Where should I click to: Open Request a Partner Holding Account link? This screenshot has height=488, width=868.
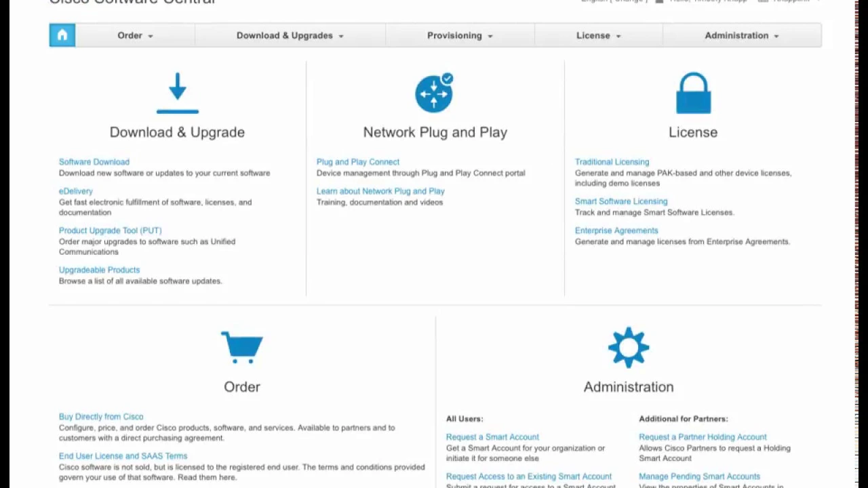tap(703, 437)
